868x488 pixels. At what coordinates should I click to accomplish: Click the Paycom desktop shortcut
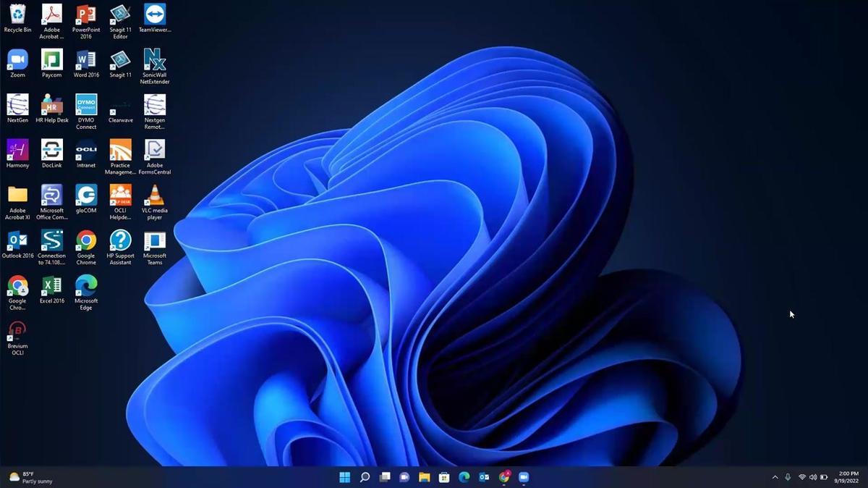51,60
